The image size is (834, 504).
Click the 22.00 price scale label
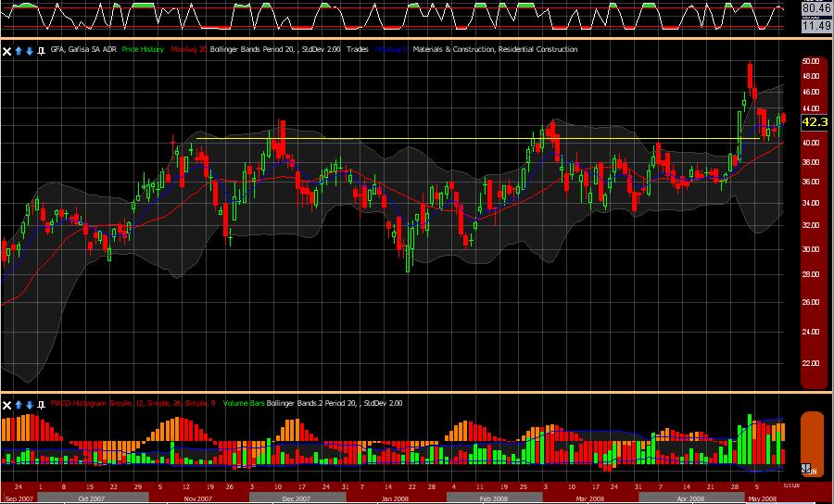click(811, 363)
